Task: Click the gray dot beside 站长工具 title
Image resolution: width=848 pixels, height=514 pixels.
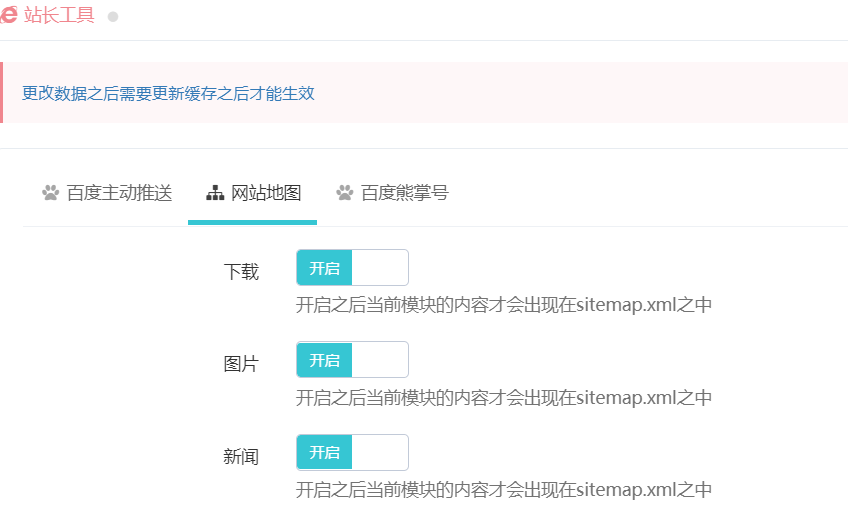Action: (113, 17)
